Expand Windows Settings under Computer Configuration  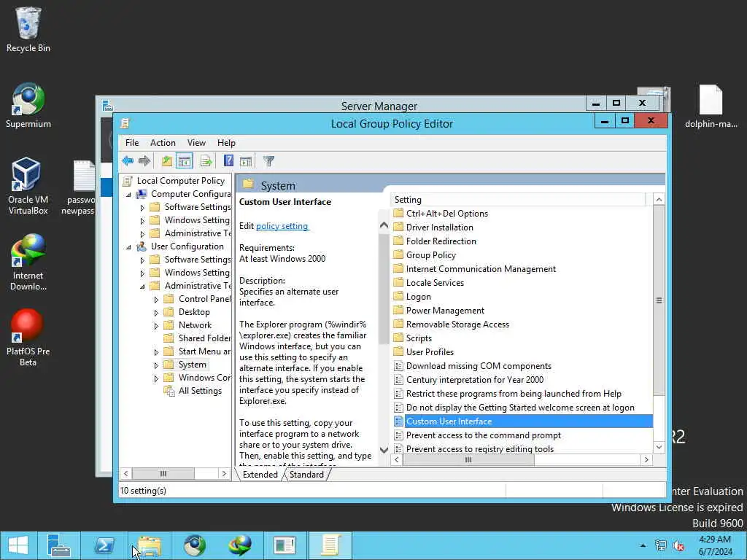[x=142, y=221]
